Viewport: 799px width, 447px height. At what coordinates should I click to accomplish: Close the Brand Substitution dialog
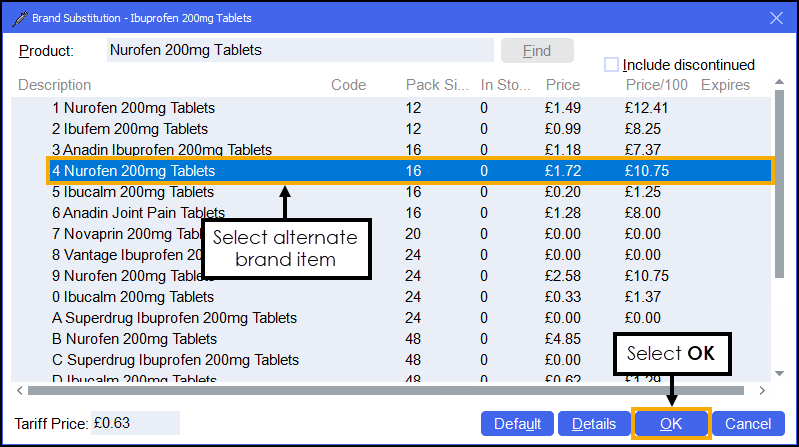[775, 17]
